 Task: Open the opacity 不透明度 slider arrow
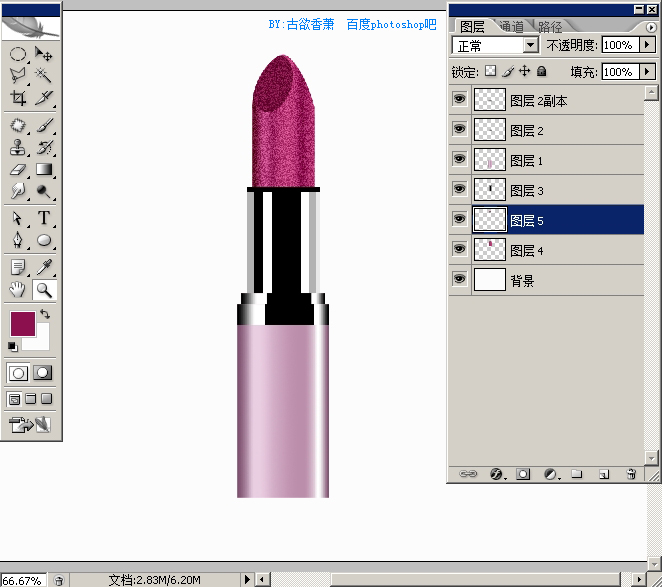647,44
